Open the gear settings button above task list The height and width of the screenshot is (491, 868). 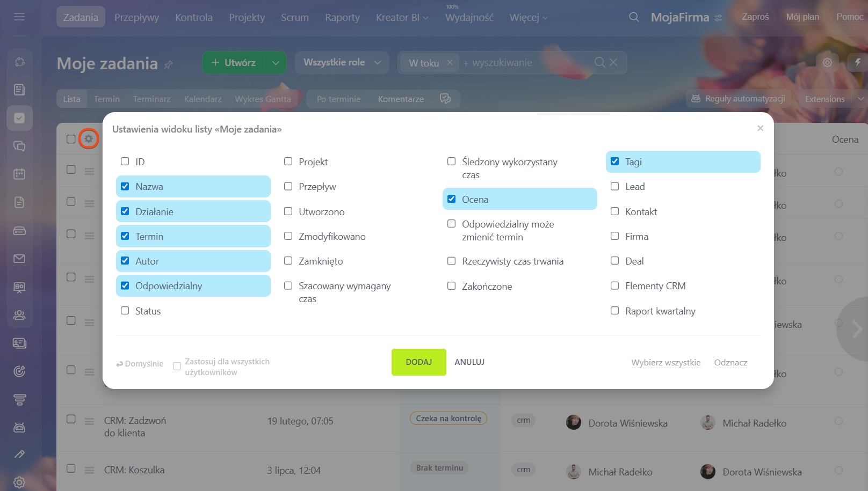[827, 63]
